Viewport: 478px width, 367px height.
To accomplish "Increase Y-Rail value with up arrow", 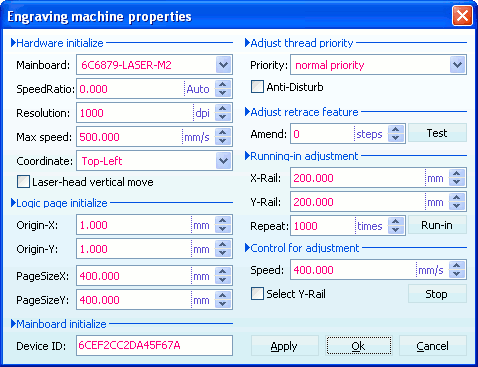I will [x=457, y=198].
